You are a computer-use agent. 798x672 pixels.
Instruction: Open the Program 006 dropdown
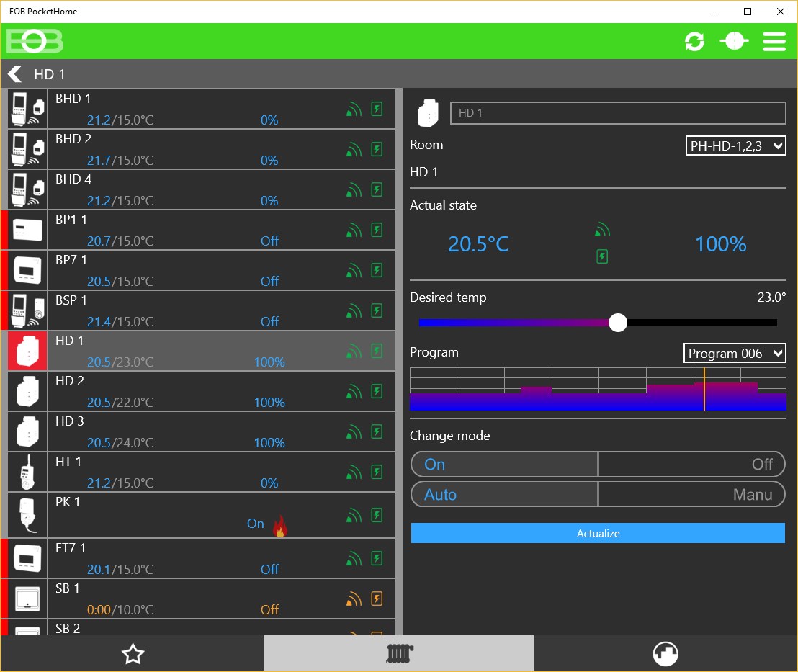coord(735,353)
